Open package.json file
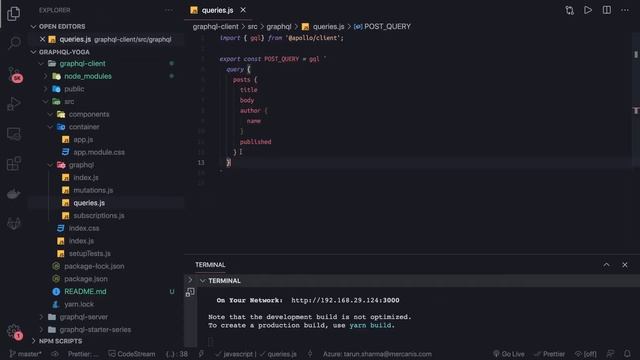 click(86, 279)
